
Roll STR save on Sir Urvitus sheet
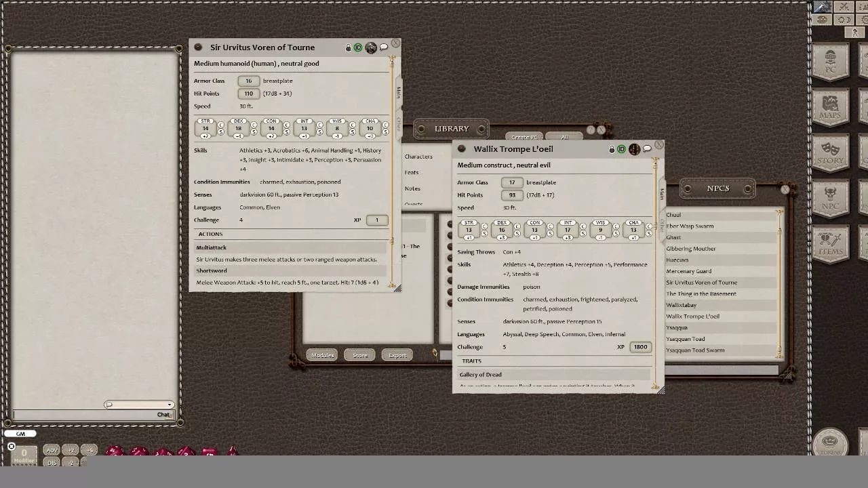[x=221, y=132]
